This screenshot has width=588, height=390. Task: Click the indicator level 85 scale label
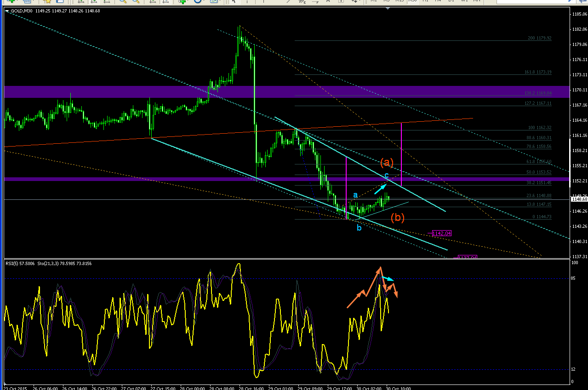[x=574, y=278]
